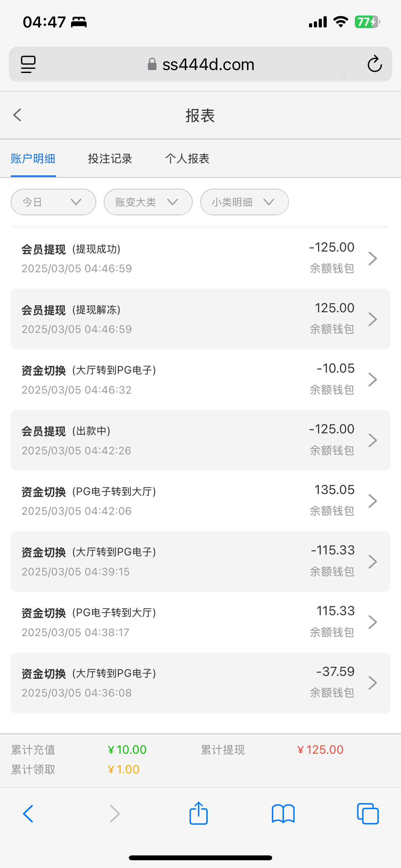Show open tabs in Safari
Image resolution: width=401 pixels, height=868 pixels.
368,814
